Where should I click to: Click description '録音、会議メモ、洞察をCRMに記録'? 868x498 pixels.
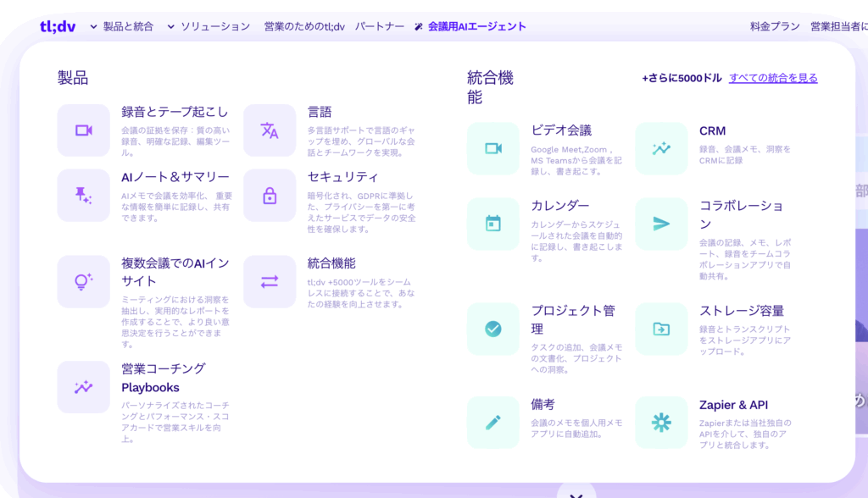click(x=744, y=155)
